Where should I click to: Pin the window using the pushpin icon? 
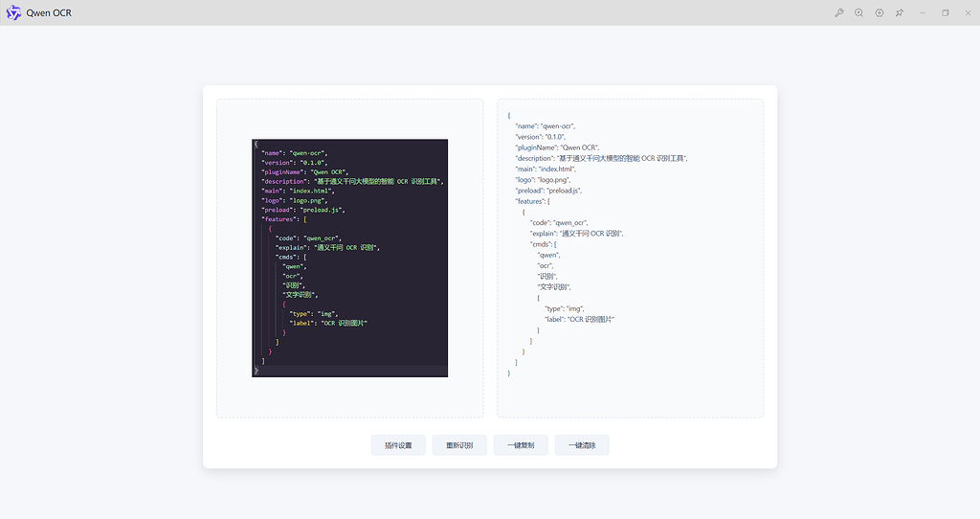pos(899,12)
